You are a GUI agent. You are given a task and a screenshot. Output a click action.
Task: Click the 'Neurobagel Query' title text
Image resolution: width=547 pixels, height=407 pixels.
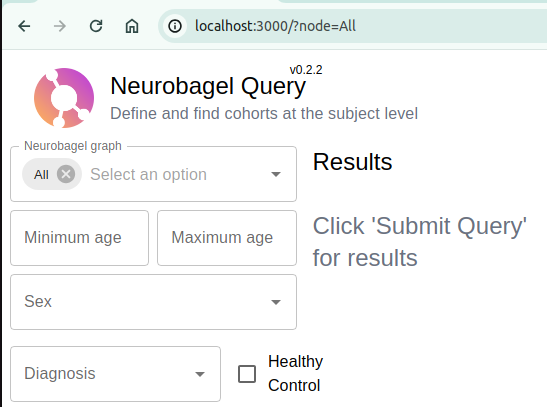208,86
